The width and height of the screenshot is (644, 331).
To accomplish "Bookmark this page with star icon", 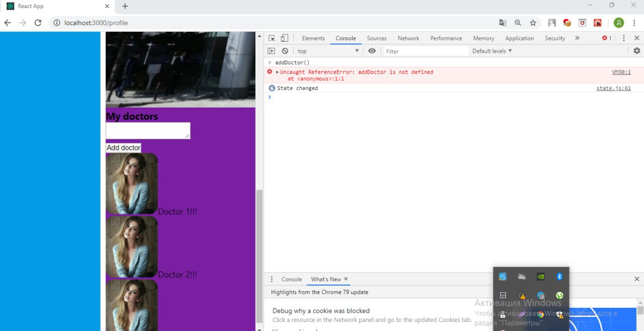I will tap(533, 23).
